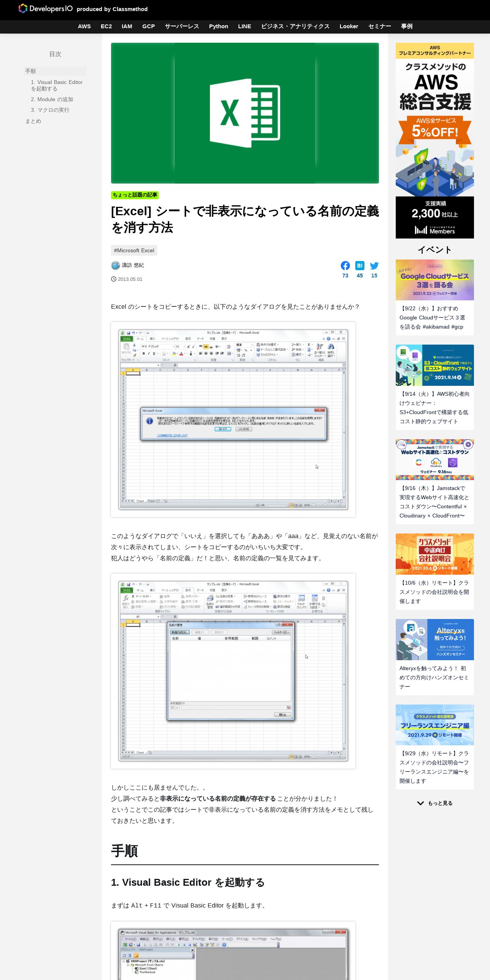Open the IAM nav item

pos(127,26)
